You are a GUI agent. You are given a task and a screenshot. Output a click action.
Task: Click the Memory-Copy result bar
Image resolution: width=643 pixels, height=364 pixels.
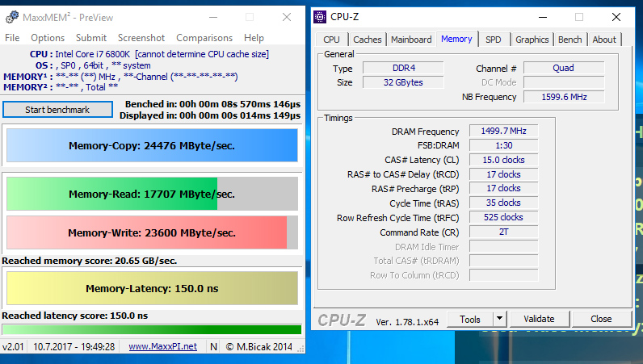click(152, 146)
